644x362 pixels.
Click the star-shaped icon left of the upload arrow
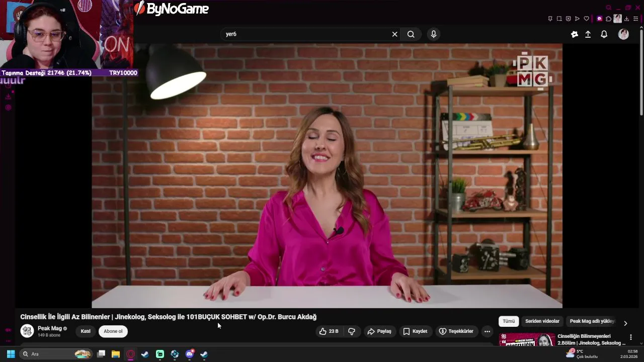[x=574, y=34]
